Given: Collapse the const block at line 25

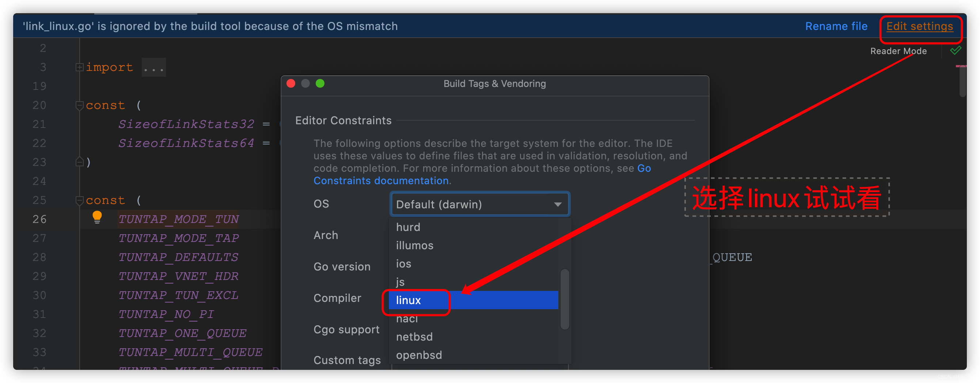Looking at the screenshot, I should [79, 200].
